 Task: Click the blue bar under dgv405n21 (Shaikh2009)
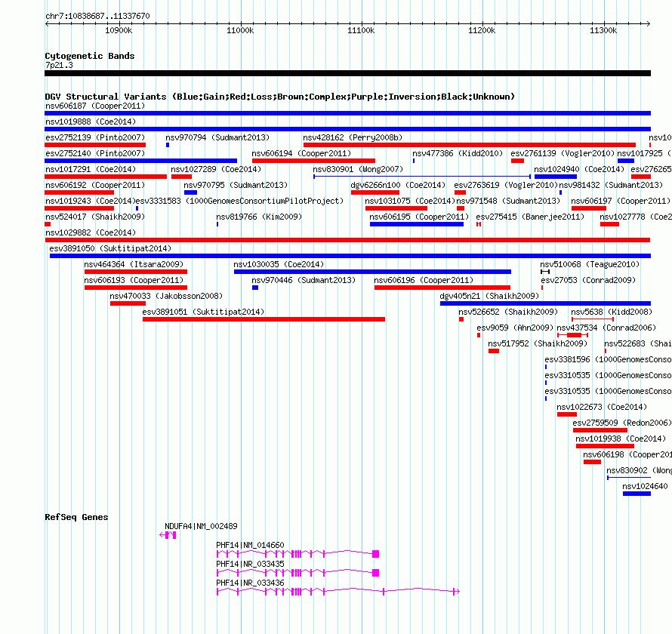[x=546, y=303]
